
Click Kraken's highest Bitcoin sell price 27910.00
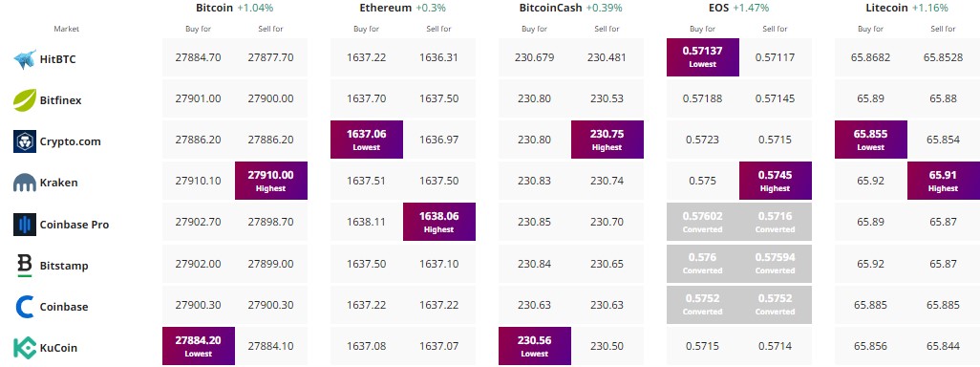click(x=270, y=181)
